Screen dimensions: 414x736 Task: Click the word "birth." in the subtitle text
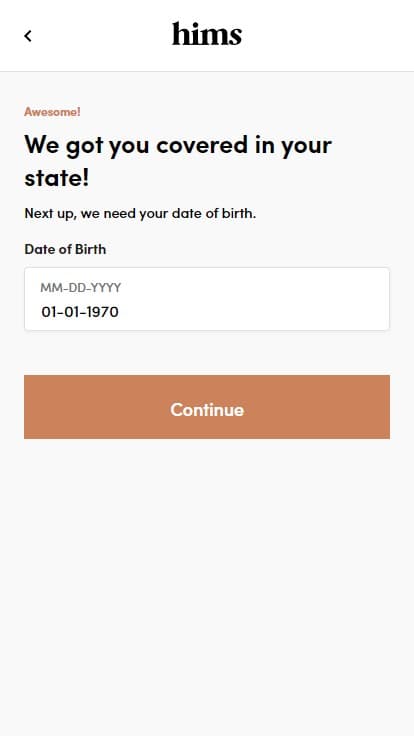pyautogui.click(x=239, y=213)
